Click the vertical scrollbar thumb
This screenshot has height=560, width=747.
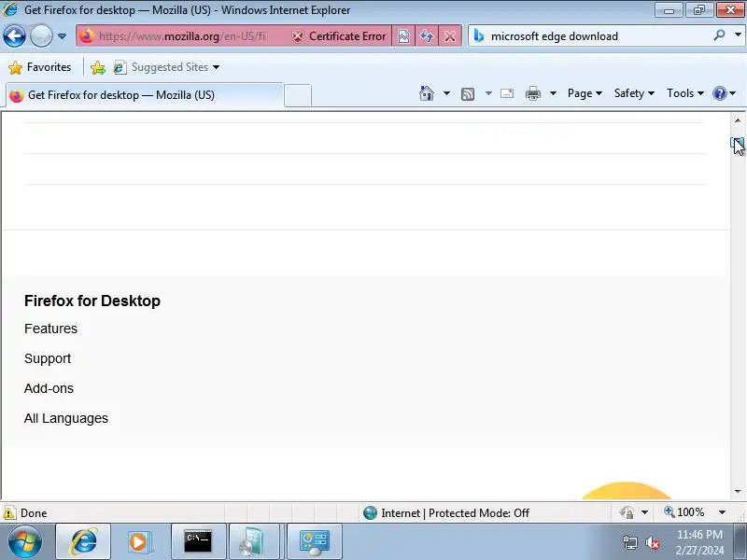738,143
